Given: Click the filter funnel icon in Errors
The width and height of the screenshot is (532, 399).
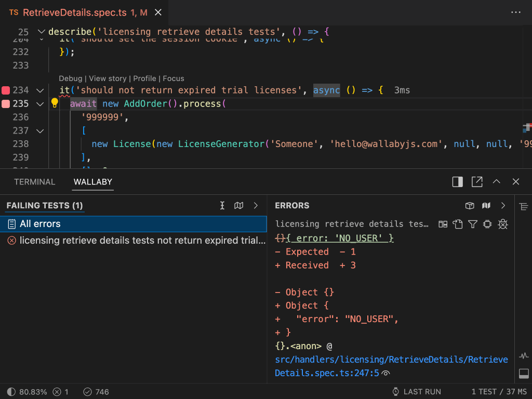Looking at the screenshot, I should click(x=472, y=224).
